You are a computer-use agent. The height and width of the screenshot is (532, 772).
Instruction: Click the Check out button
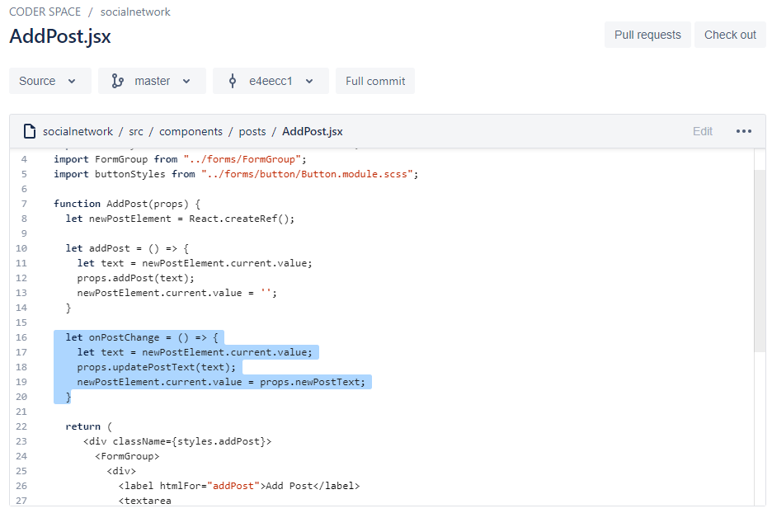tap(730, 35)
